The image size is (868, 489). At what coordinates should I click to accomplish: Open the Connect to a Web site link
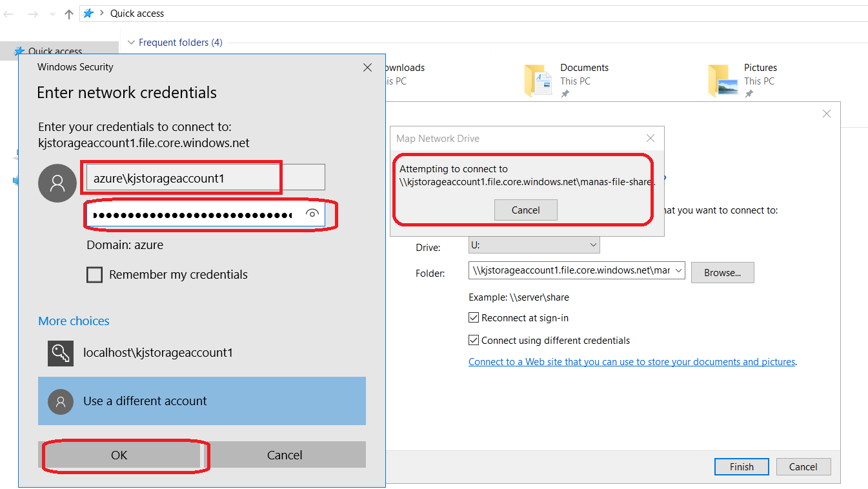click(632, 362)
